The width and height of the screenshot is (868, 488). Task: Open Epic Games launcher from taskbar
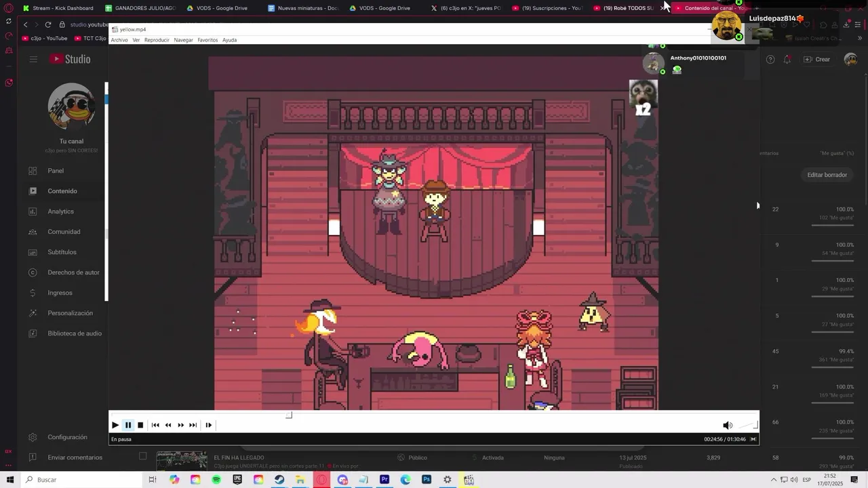point(237,480)
